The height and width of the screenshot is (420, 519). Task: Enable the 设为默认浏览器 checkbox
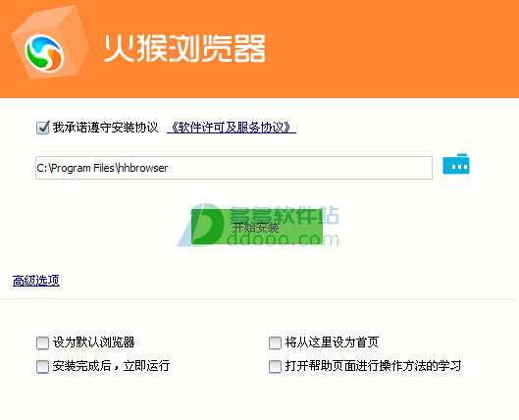click(42, 342)
